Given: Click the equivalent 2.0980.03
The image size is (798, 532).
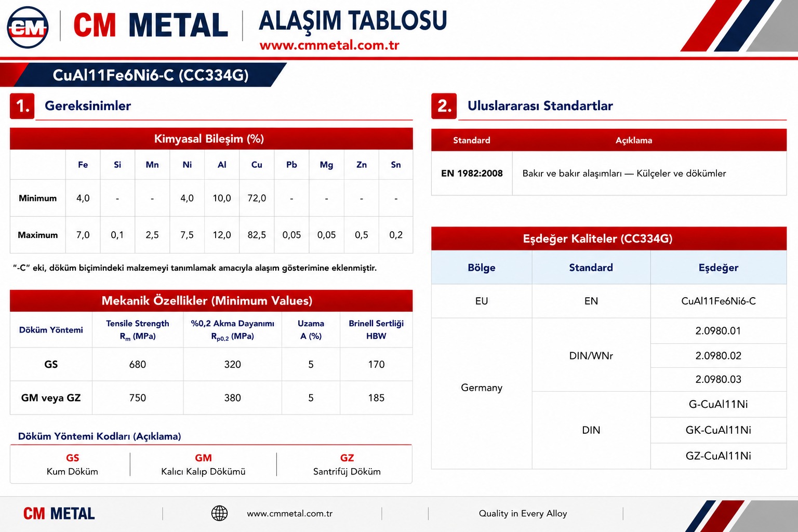Looking at the screenshot, I should (x=719, y=380).
